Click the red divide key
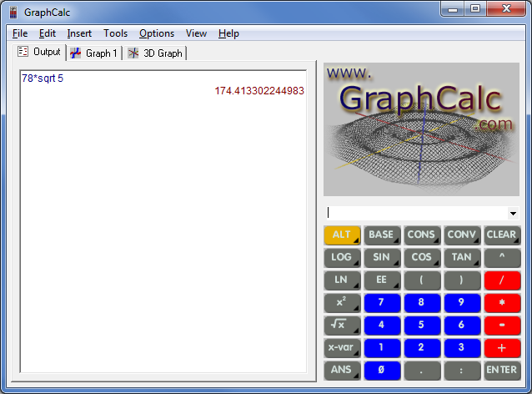The height and width of the screenshot is (394, 532). coord(502,280)
